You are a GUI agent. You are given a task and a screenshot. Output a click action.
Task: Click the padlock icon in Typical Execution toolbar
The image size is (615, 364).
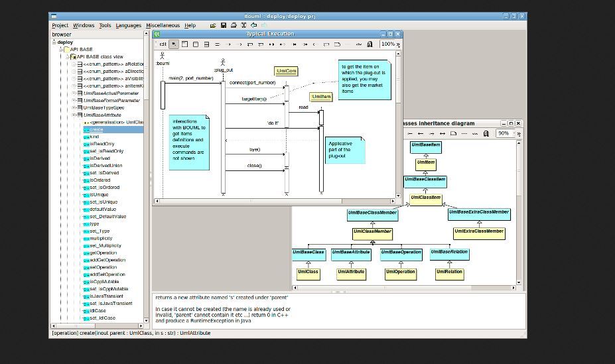click(369, 44)
